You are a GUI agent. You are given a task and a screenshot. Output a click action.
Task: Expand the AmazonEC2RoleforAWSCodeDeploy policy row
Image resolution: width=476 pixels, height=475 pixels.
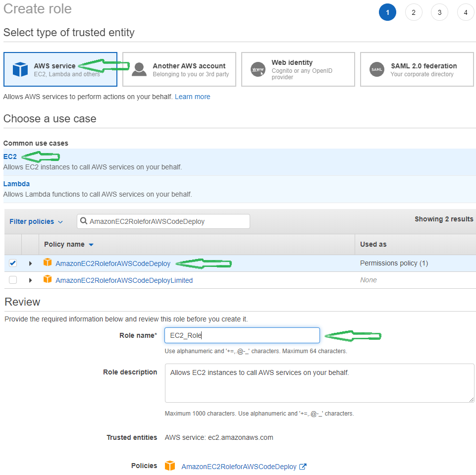pos(30,264)
